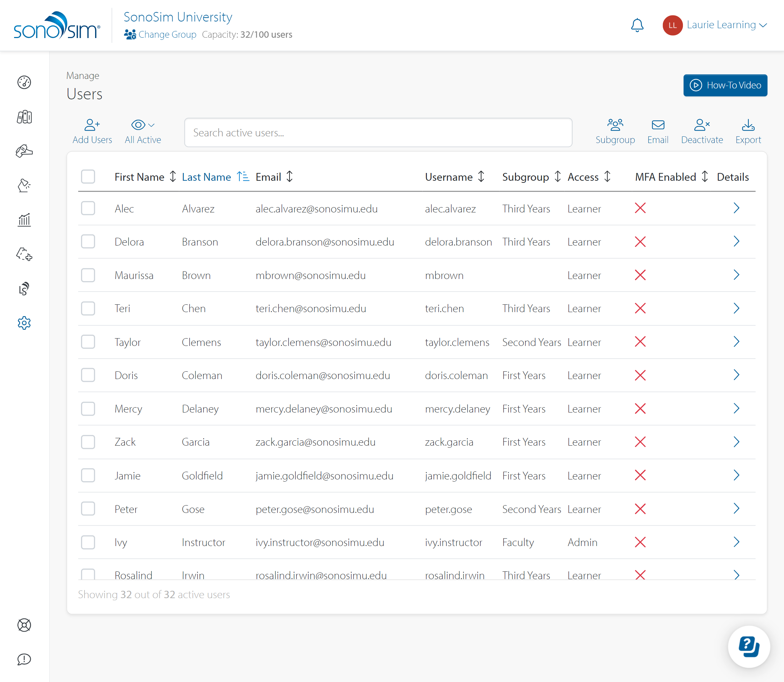The width and height of the screenshot is (784, 682).
Task: Open the course library books icon
Action: point(24,117)
